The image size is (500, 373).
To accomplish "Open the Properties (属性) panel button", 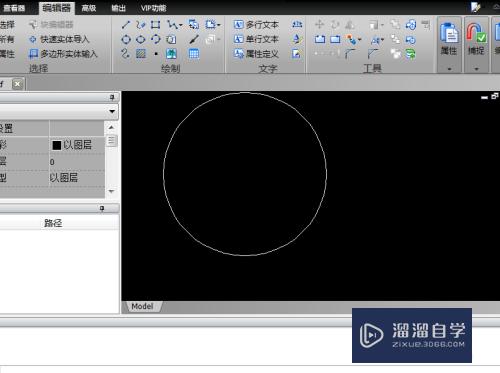I will point(449,38).
